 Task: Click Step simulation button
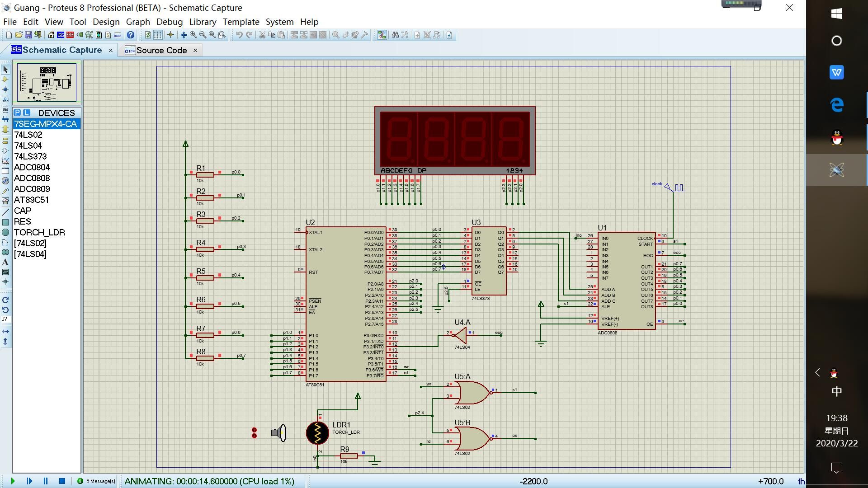pos(29,481)
